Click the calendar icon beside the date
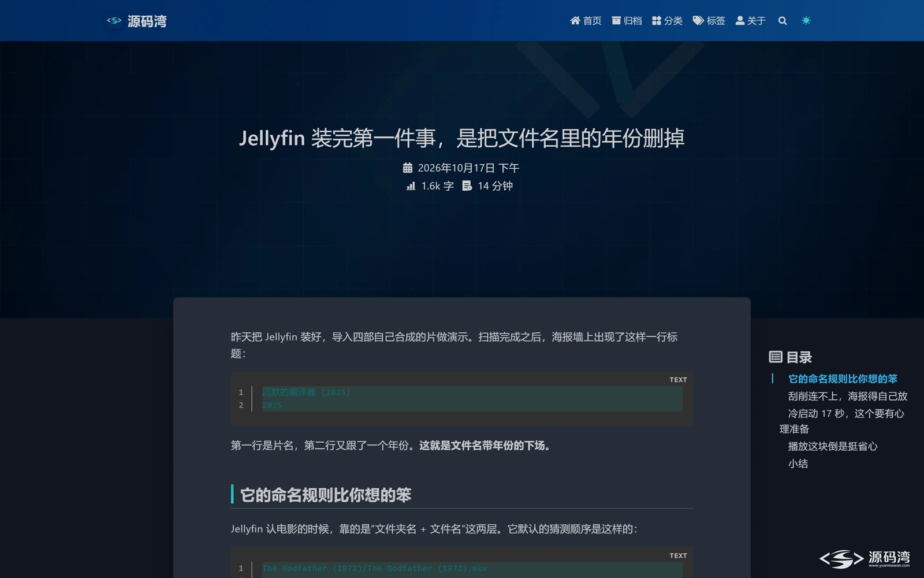 (x=408, y=168)
